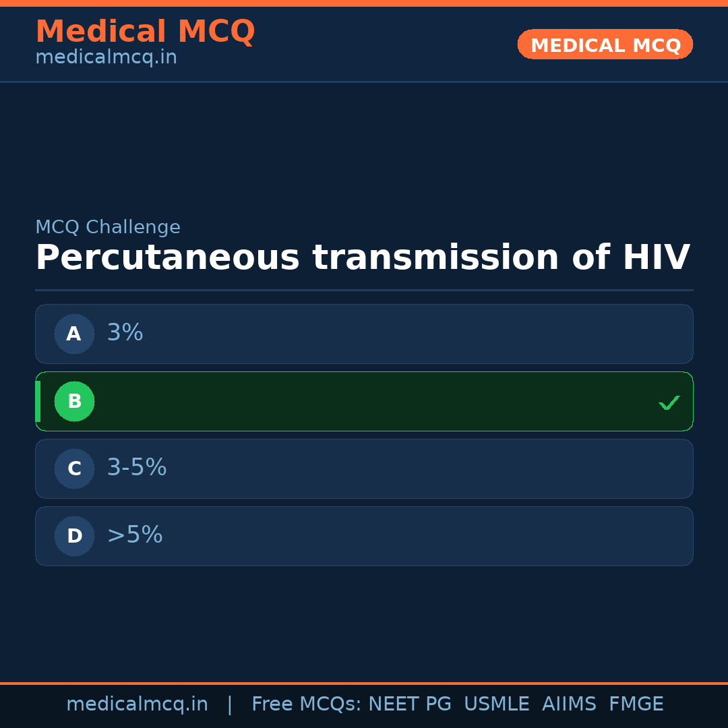Click the USMLE footer label
Screen dimensions: 728x728
coord(496,704)
